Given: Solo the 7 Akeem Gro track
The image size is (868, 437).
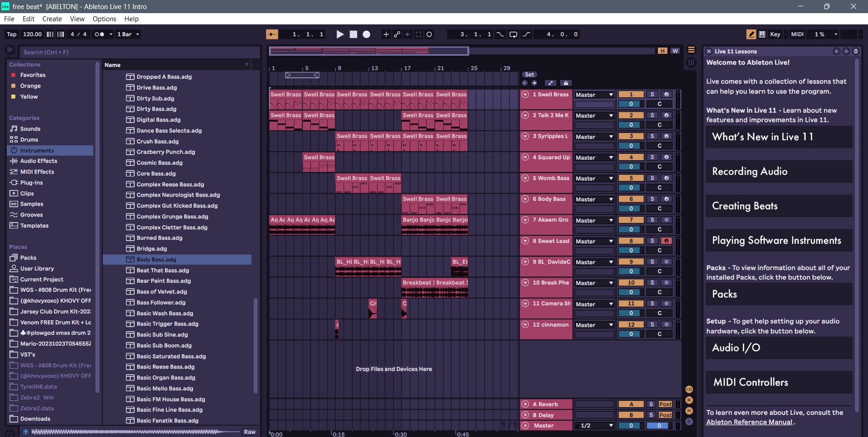Looking at the screenshot, I should pos(652,220).
